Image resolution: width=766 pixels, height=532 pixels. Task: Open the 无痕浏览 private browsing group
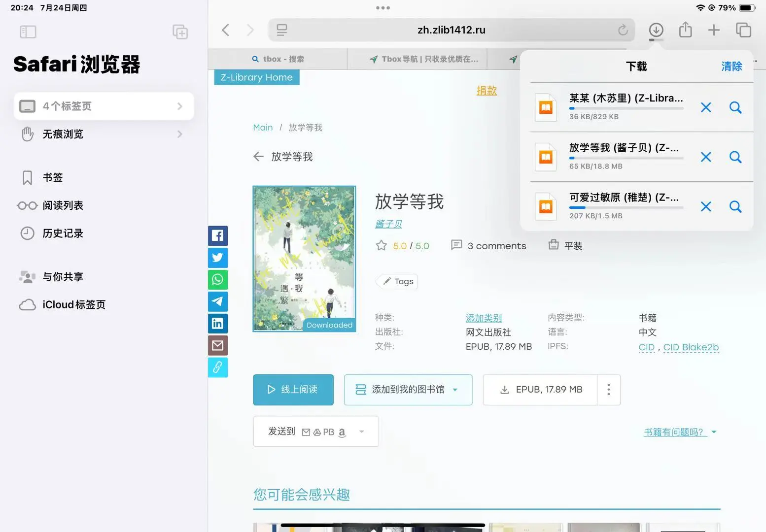[104, 134]
